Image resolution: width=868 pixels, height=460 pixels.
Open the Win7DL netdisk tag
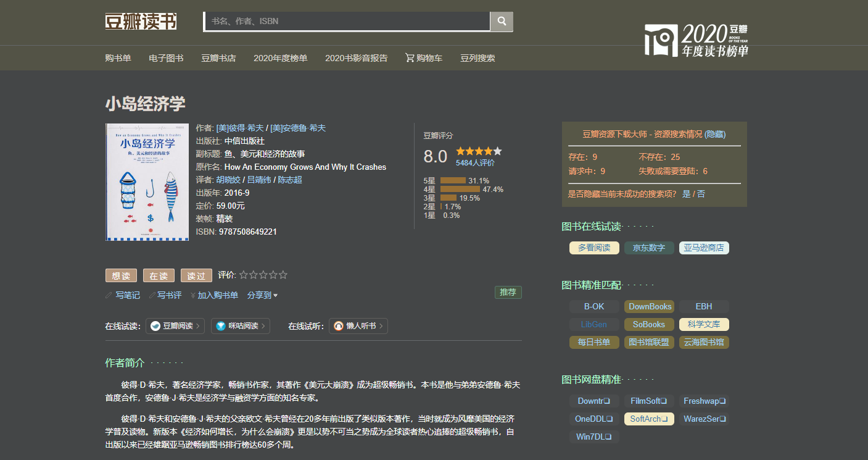pos(594,437)
